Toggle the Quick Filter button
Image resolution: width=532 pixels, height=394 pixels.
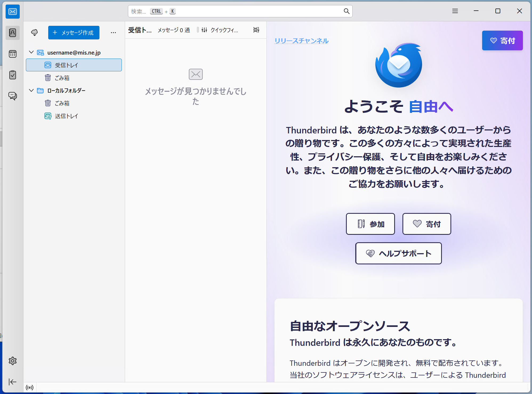(219, 30)
